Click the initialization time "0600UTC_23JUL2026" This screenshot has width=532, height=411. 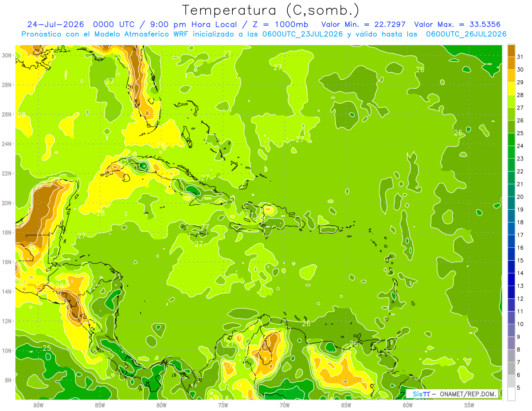coord(303,34)
